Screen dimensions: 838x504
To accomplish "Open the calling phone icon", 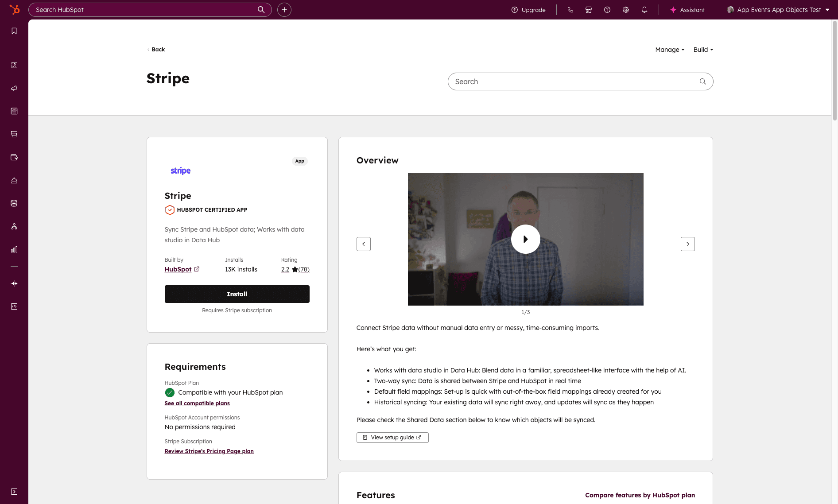I will click(570, 10).
